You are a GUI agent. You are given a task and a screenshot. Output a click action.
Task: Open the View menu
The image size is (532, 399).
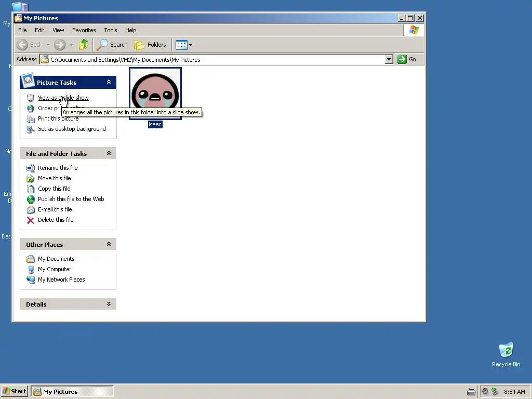tap(58, 30)
